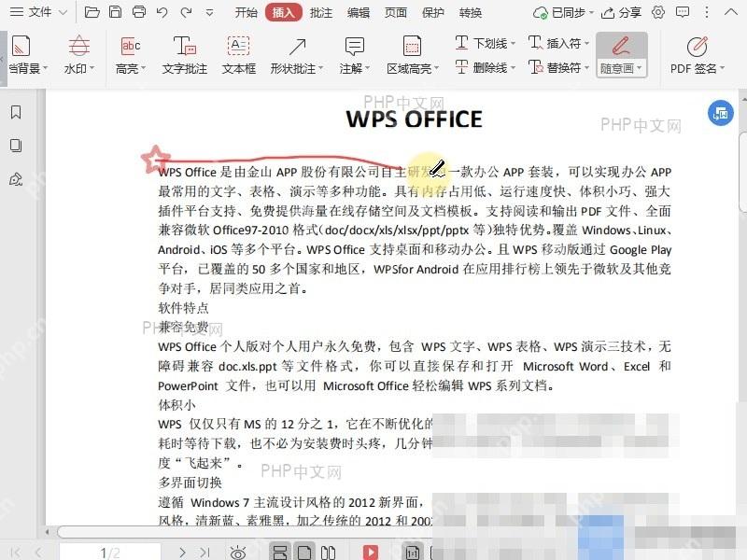Open settings gear icon in title bar
Viewport: 747px width, 560px height.
click(658, 12)
